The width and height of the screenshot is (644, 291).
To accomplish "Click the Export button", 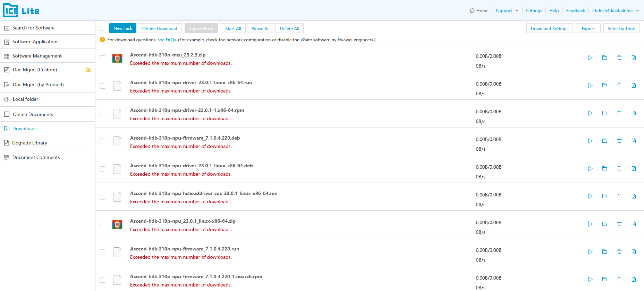I will pos(588,28).
